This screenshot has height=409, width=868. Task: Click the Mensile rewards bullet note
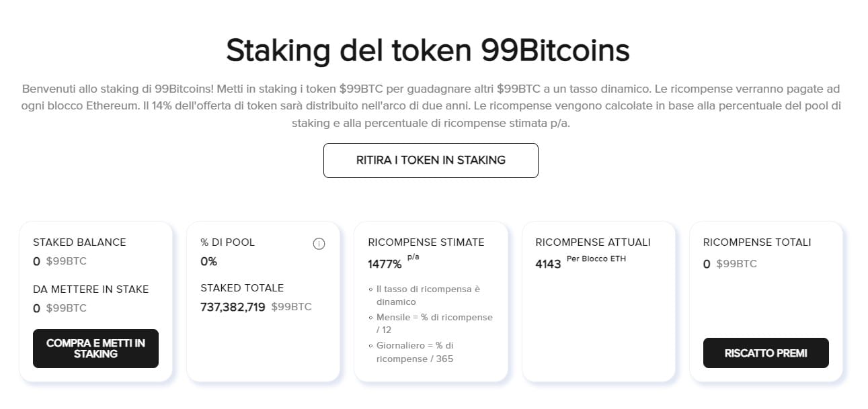pos(430,324)
